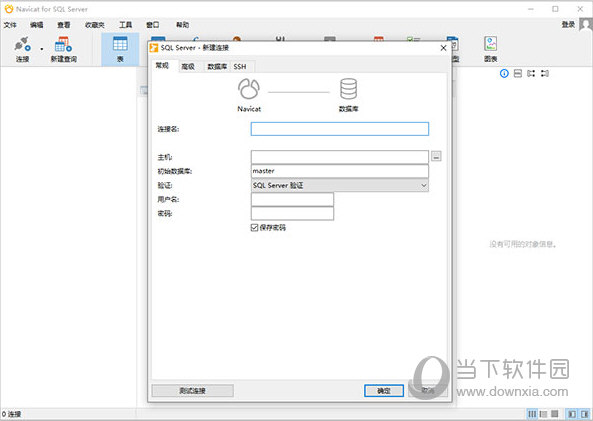Viewport: 593px width, 421px height.
Task: Open the 编辑 (Edit) menu
Action: (37, 25)
